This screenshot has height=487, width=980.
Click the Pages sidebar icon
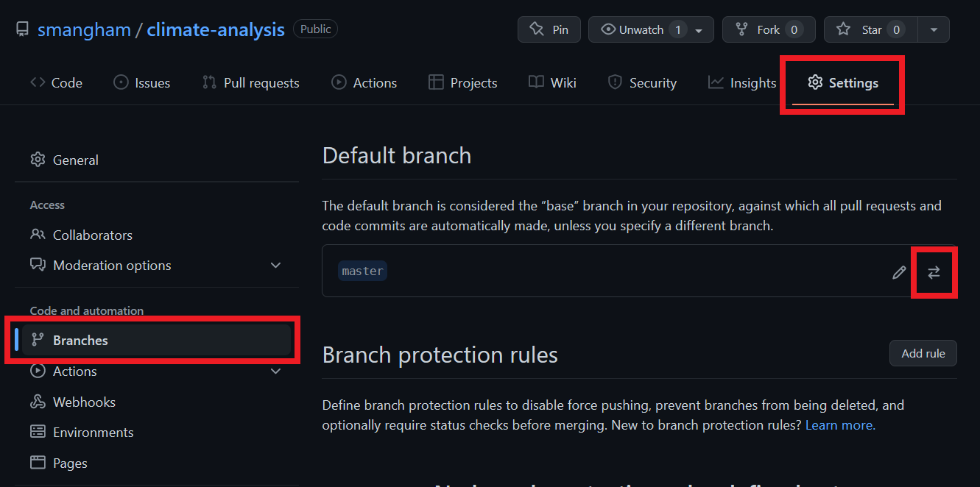pos(38,463)
